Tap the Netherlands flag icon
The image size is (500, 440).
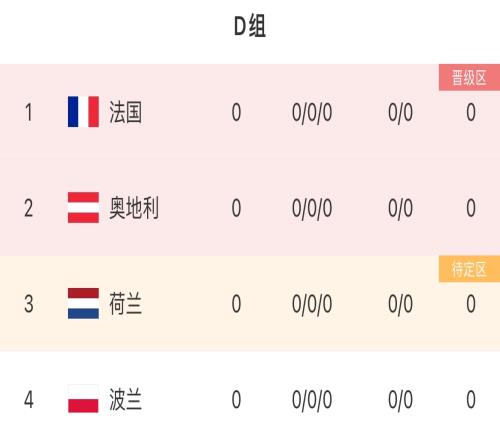point(83,303)
